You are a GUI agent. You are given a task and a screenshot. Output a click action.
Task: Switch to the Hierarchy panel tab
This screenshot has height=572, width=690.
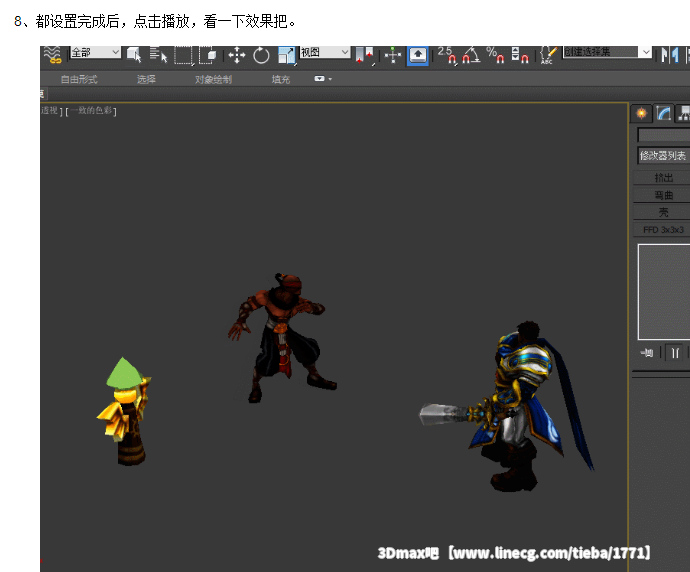tap(683, 114)
